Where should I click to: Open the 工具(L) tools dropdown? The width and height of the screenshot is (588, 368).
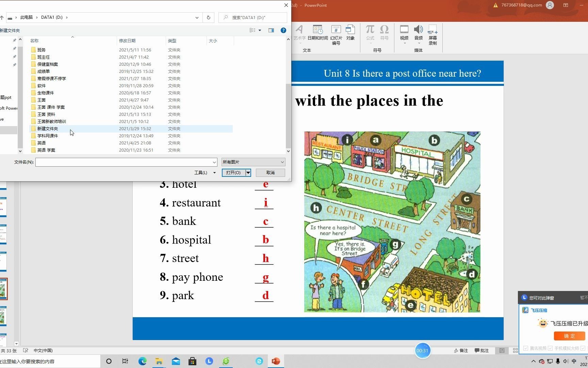coord(205,173)
